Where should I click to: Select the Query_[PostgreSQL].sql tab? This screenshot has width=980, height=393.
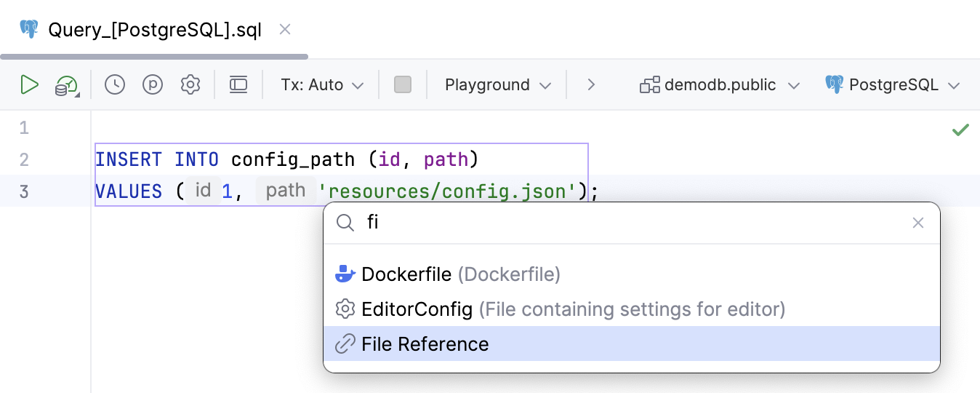[x=154, y=30]
